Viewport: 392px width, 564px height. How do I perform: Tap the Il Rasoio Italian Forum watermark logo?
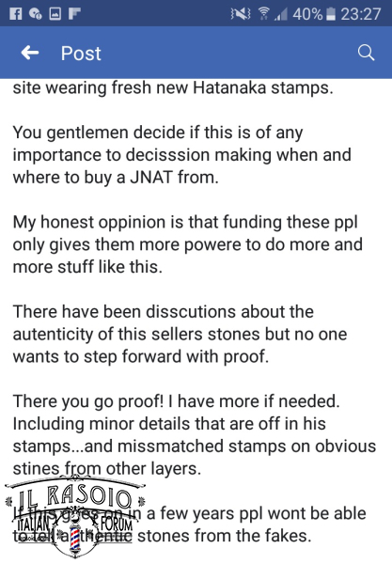coord(75,516)
